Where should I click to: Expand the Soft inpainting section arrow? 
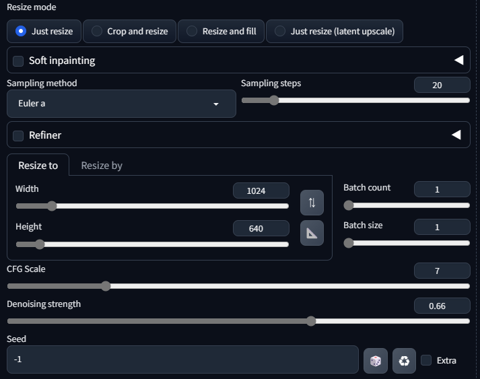[x=459, y=60]
